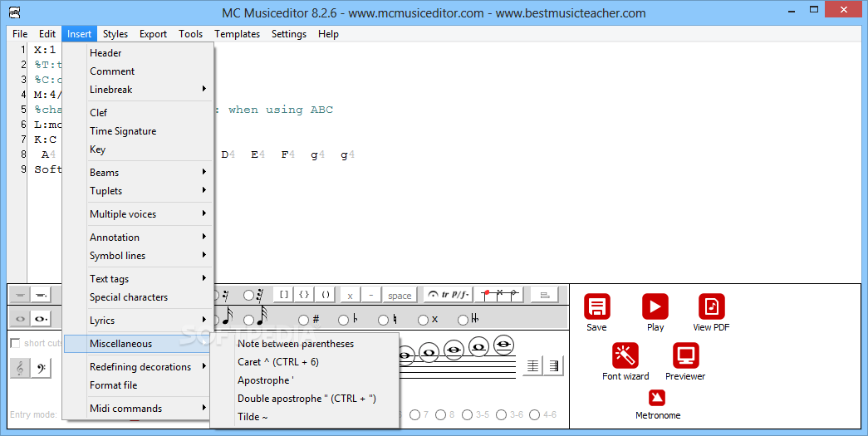Select Time Signature menu entry
This screenshot has width=868, height=436.
tap(137, 131)
